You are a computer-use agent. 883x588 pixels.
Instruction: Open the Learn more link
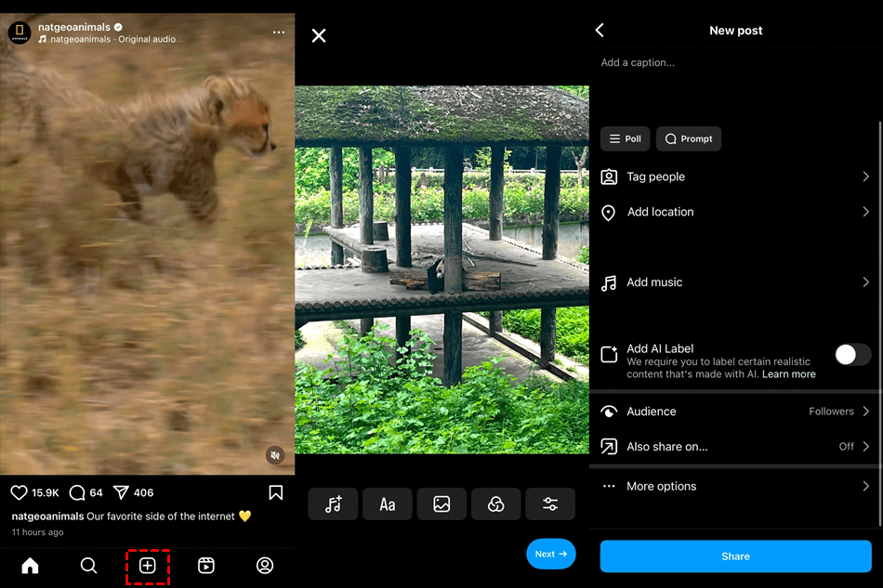click(x=788, y=374)
